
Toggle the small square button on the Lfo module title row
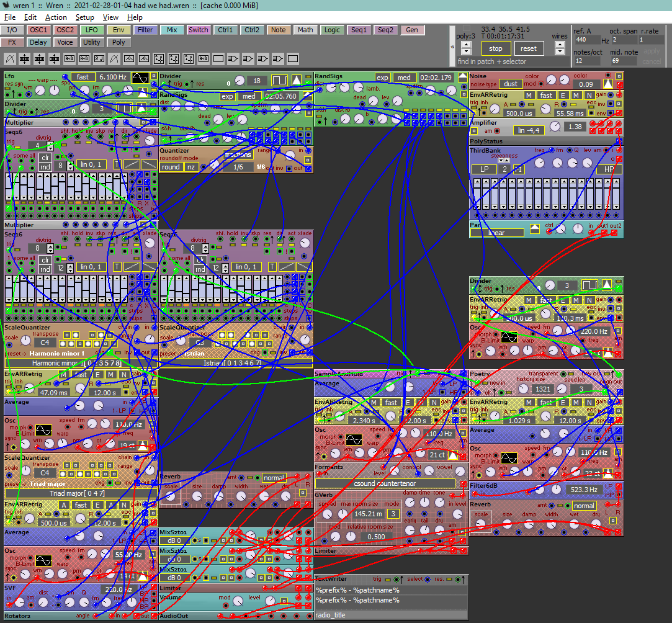pyautogui.click(x=154, y=76)
